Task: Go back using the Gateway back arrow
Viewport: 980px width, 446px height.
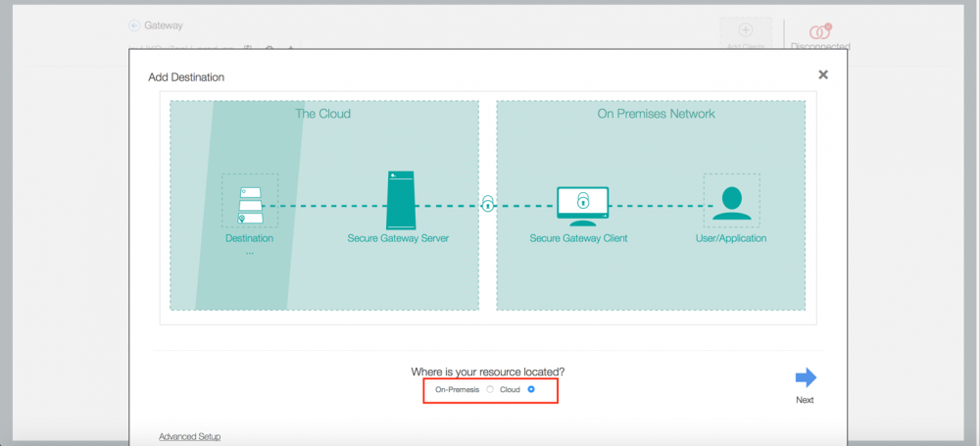Action: point(133,25)
